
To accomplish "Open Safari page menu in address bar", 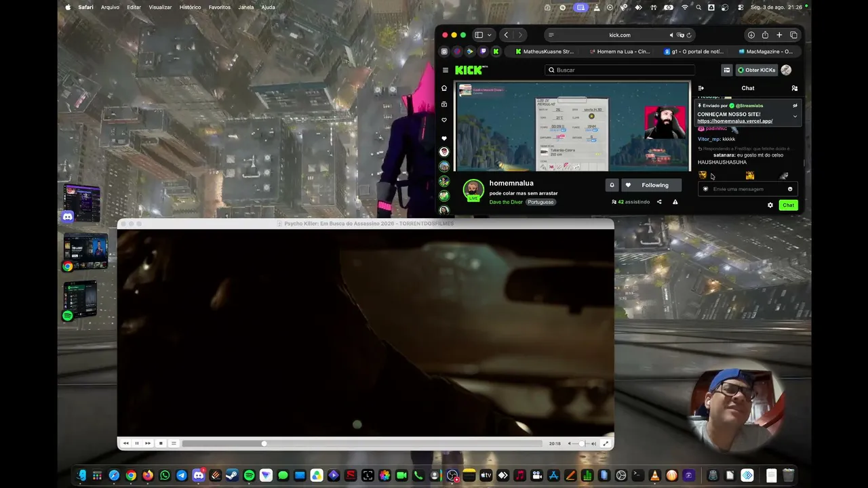I will (551, 35).
